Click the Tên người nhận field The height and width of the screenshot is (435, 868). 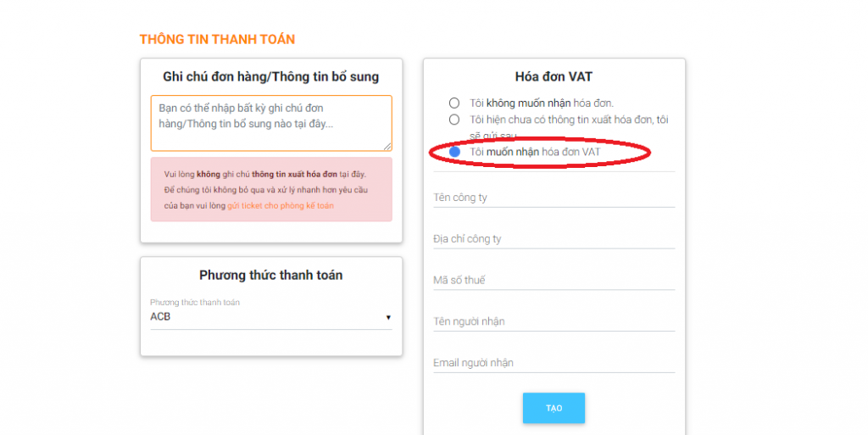tap(554, 321)
